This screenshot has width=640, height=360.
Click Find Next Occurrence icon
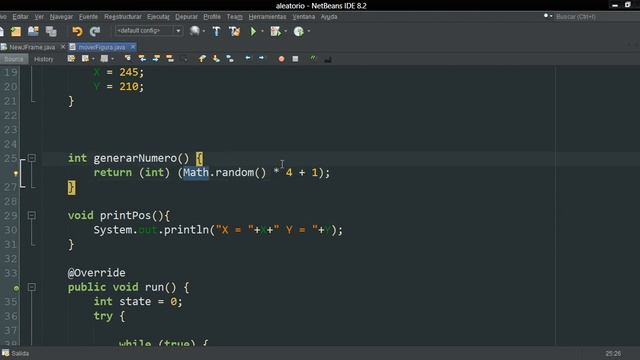156,59
